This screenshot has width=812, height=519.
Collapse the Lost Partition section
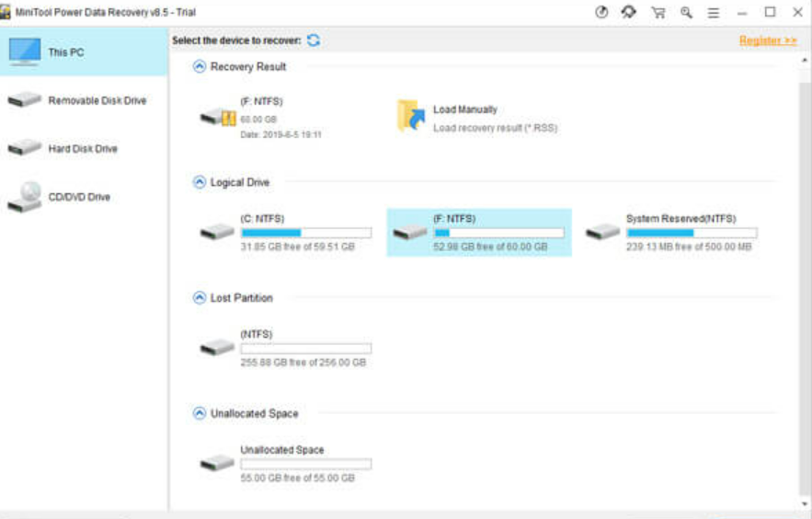[200, 297]
